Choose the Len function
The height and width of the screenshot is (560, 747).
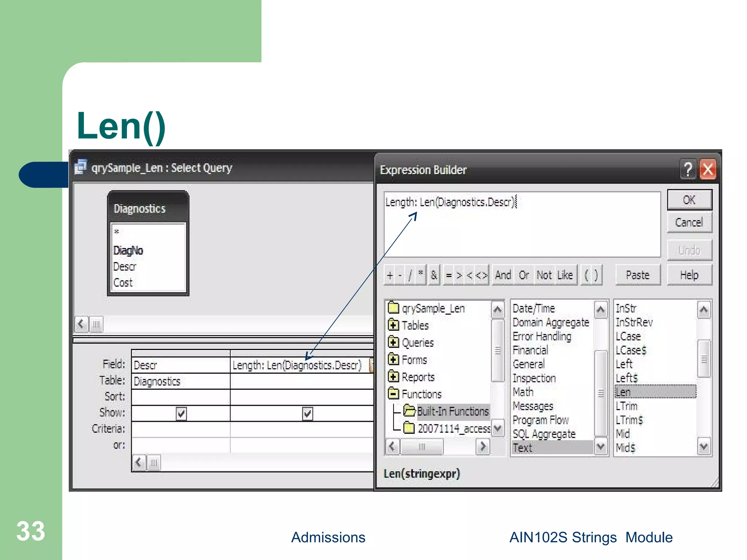point(655,392)
